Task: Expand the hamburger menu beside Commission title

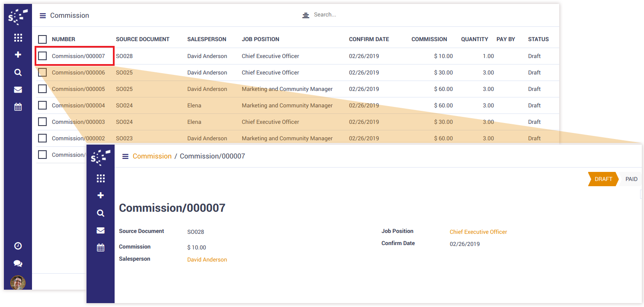Action: click(x=43, y=16)
